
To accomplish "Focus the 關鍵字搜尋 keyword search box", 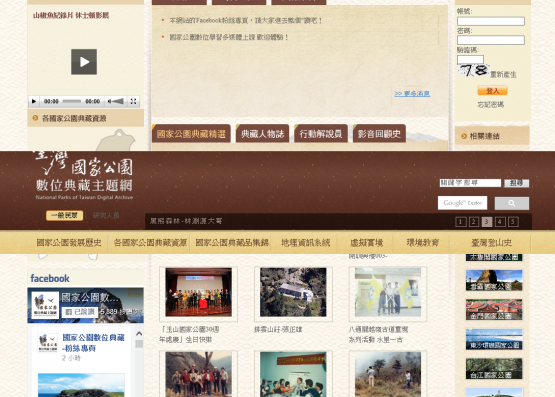I will pos(470,183).
